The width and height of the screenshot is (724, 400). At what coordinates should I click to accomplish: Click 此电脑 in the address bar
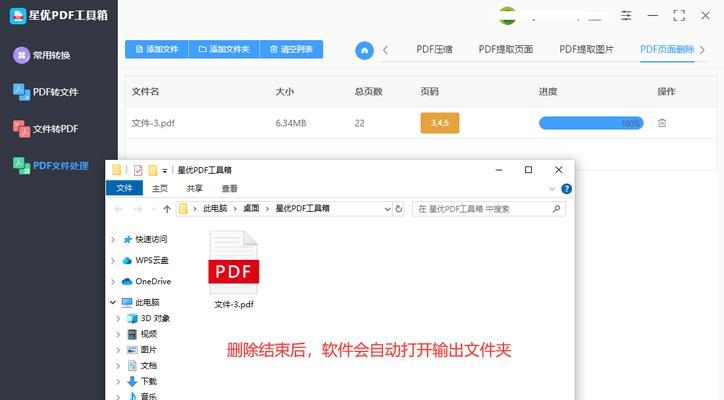coord(215,208)
